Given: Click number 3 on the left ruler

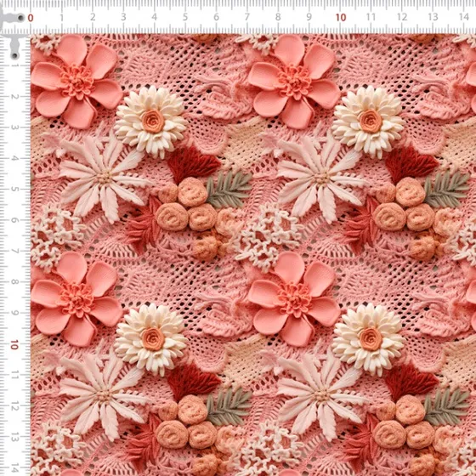Looking at the screenshot, I should click(14, 127).
